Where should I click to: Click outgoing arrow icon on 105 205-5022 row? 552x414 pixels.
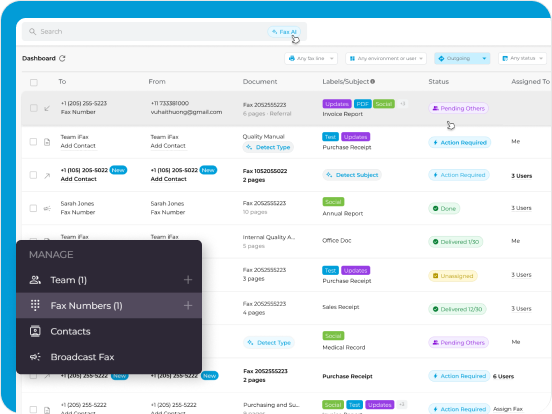47,176
